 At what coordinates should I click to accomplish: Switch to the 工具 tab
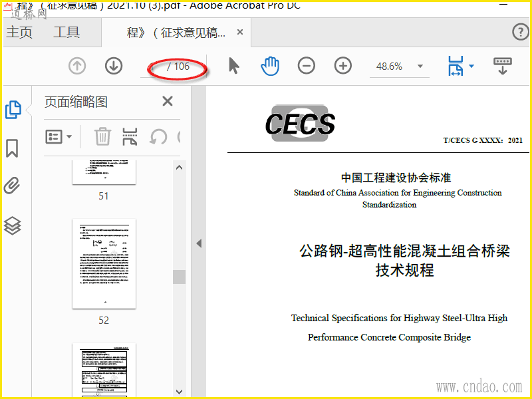[66, 32]
